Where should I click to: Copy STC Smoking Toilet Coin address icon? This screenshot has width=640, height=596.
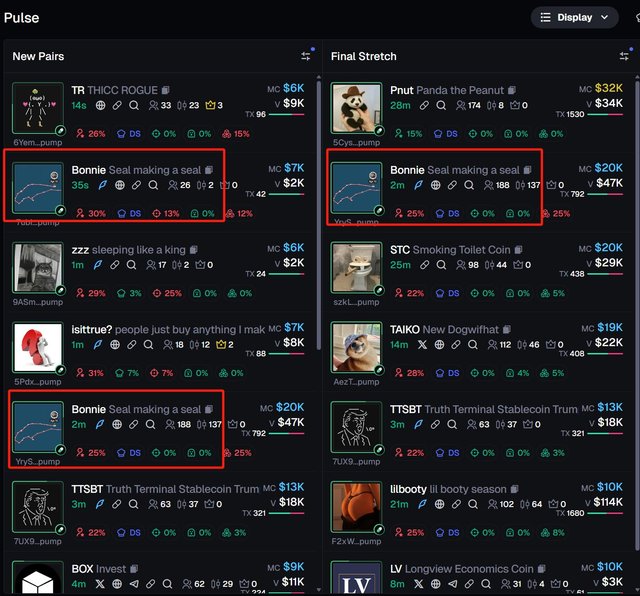[x=519, y=250]
